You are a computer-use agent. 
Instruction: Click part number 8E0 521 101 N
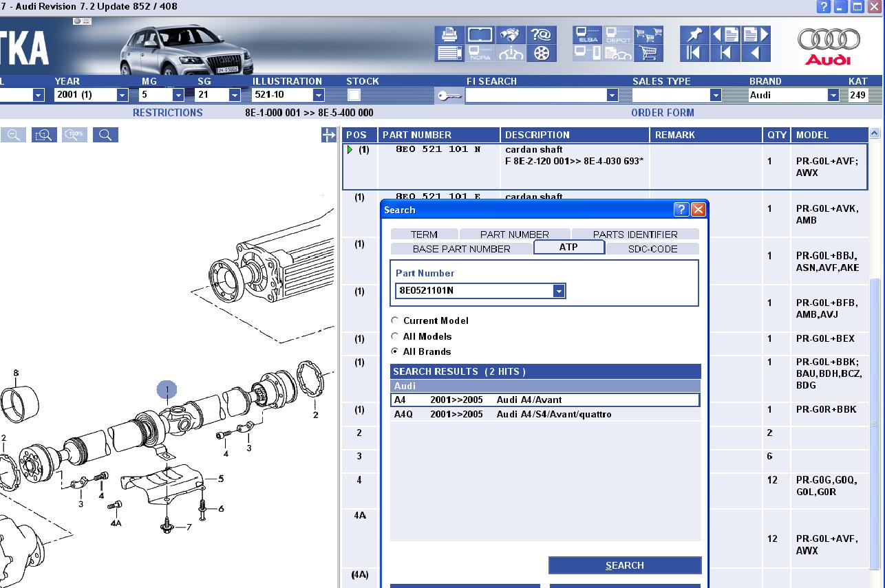[x=438, y=149]
